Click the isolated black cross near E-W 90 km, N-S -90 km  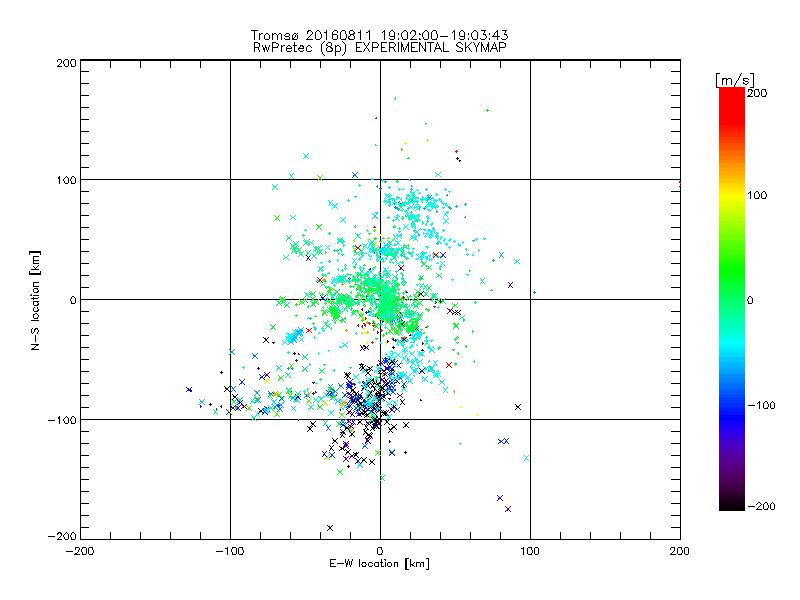[518, 407]
